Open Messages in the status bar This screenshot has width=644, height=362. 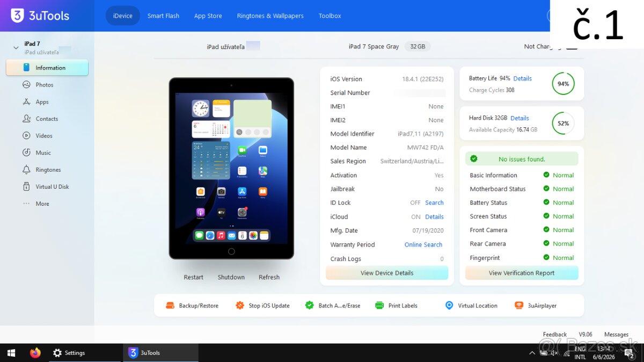pyautogui.click(x=616, y=334)
